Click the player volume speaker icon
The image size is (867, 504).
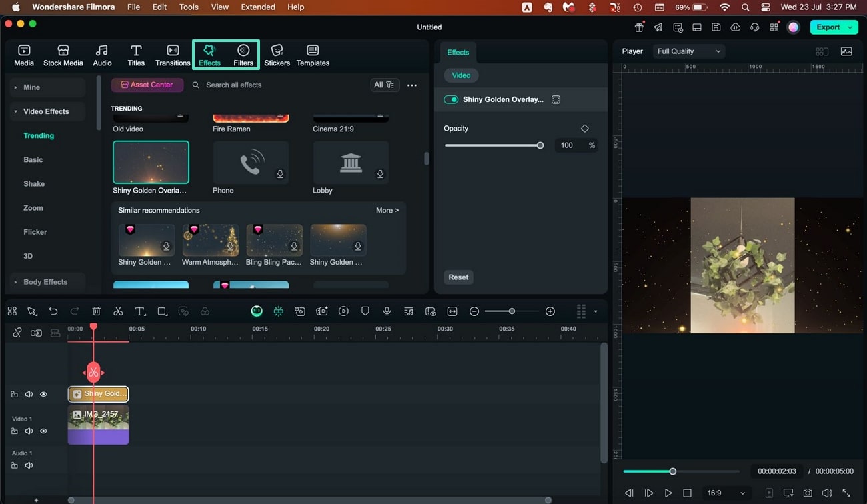pyautogui.click(x=827, y=493)
